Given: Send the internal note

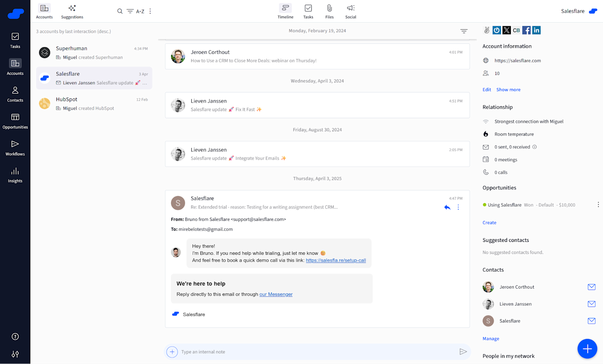Looking at the screenshot, I should (463, 352).
